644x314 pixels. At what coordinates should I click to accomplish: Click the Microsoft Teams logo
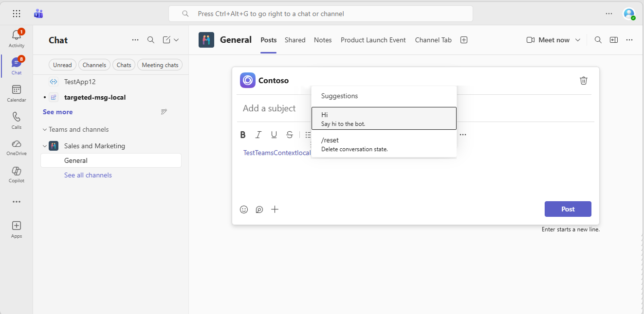click(38, 14)
